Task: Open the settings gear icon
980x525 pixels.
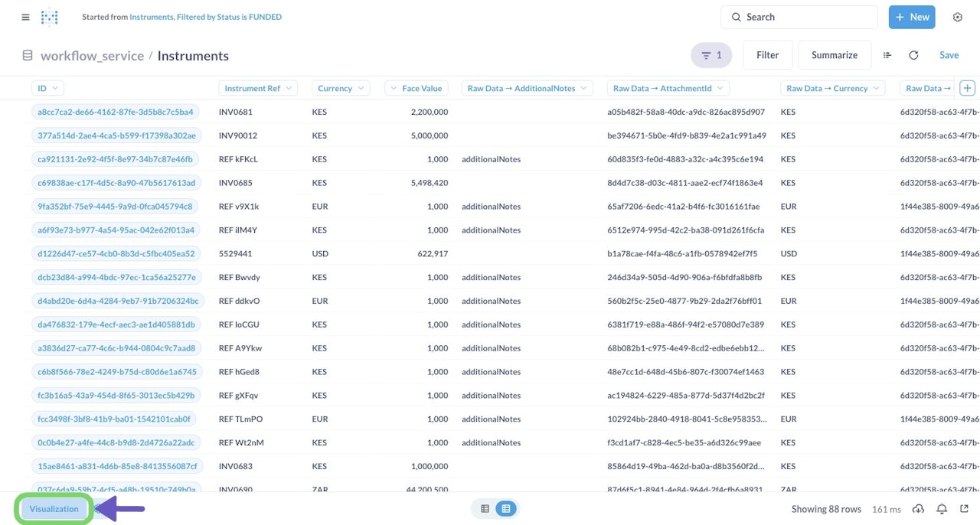Action: point(957,17)
